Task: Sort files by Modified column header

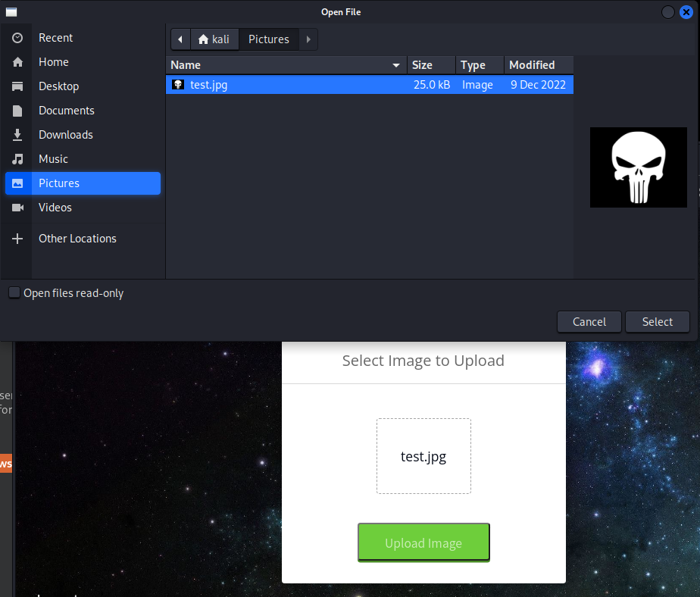Action: 539,65
